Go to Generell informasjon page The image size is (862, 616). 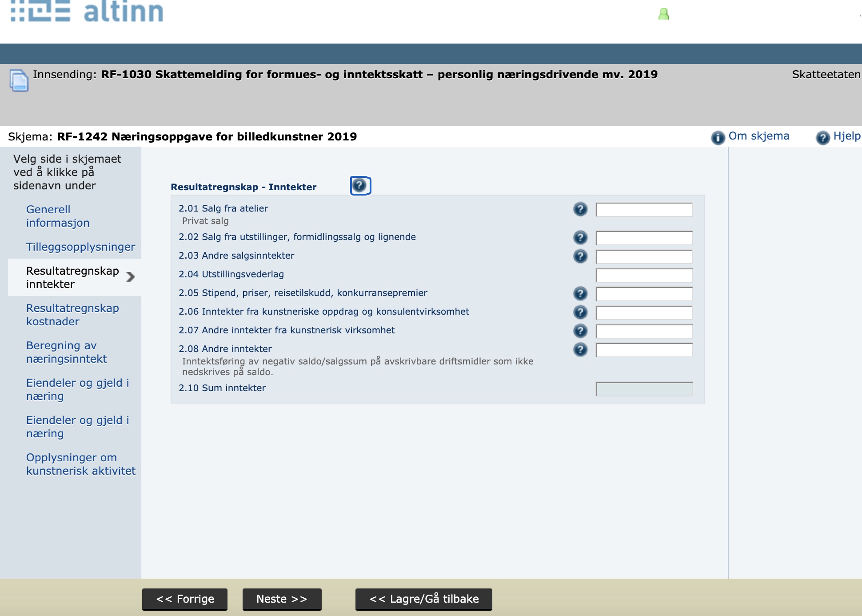coord(58,216)
